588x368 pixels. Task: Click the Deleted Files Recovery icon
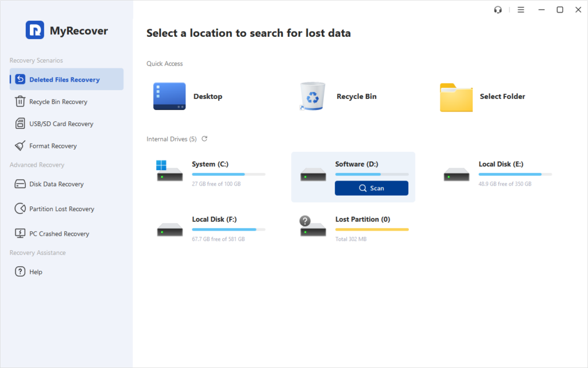click(20, 79)
